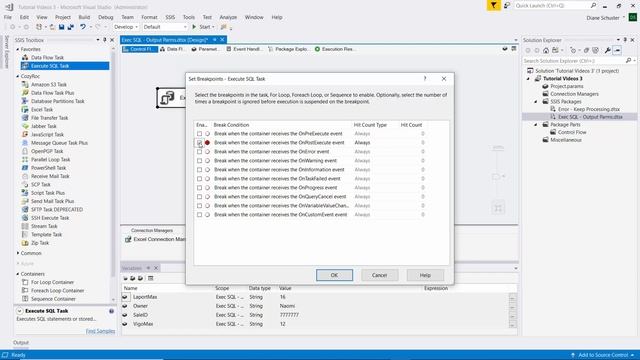Select the Excel Connection Manager entry
Screen dimensions: 640x360
click(x=156, y=239)
